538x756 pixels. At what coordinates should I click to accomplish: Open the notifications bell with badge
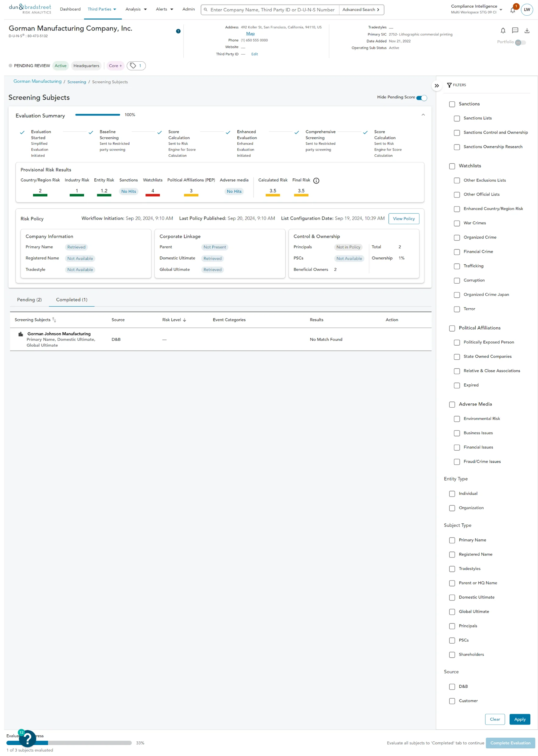point(513,9)
